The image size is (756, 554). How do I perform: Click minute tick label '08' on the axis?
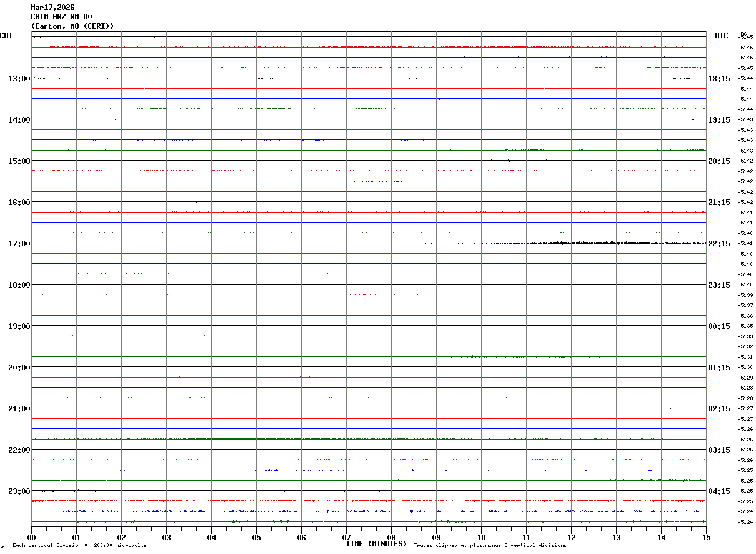tap(391, 537)
